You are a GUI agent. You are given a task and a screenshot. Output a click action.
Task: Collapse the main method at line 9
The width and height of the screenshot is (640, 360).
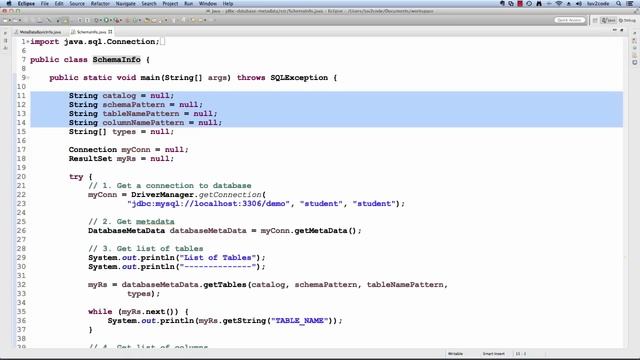(28, 78)
